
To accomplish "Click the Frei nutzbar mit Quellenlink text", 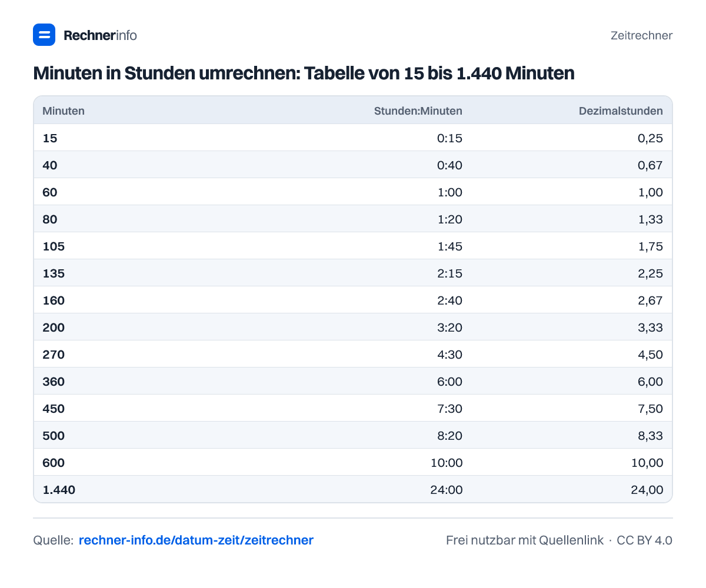I will click(525, 540).
